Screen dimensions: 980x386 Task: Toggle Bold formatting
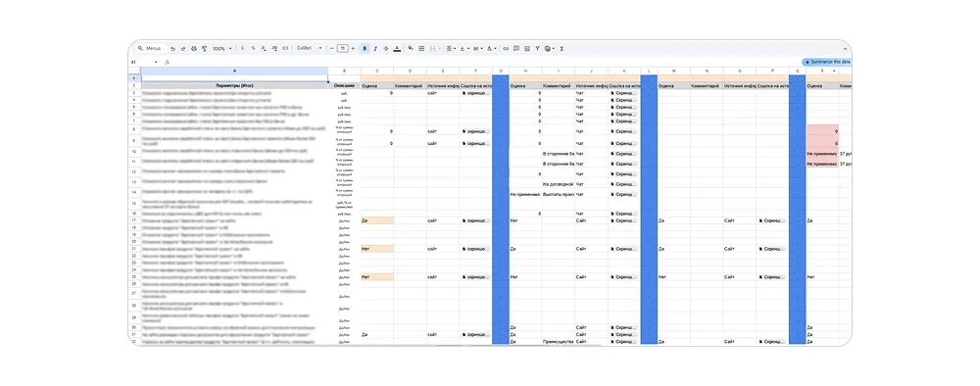coord(365,48)
